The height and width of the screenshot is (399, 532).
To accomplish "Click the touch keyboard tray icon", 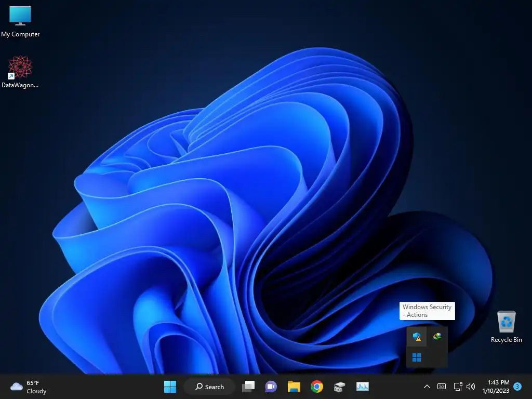I will [442, 387].
